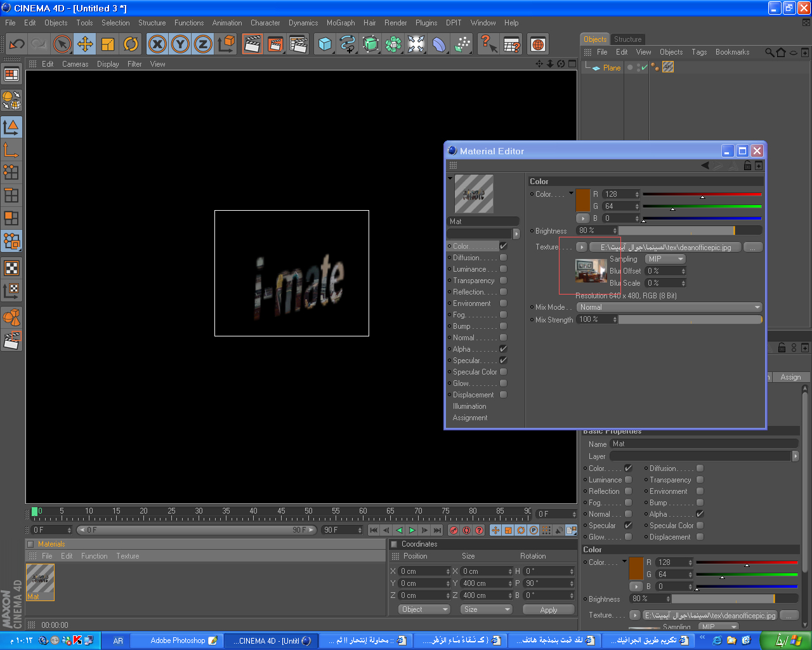
Task: Enable Transparency channel in Material Editor
Action: [503, 281]
